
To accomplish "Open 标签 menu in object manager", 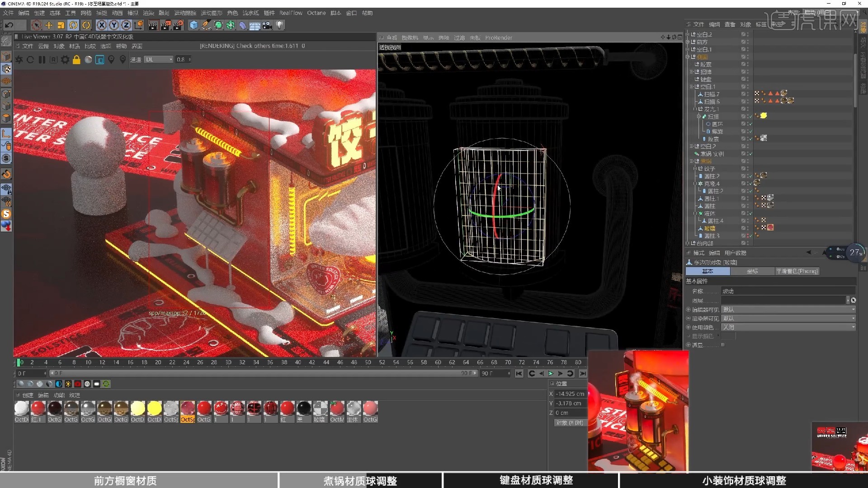I will click(761, 24).
